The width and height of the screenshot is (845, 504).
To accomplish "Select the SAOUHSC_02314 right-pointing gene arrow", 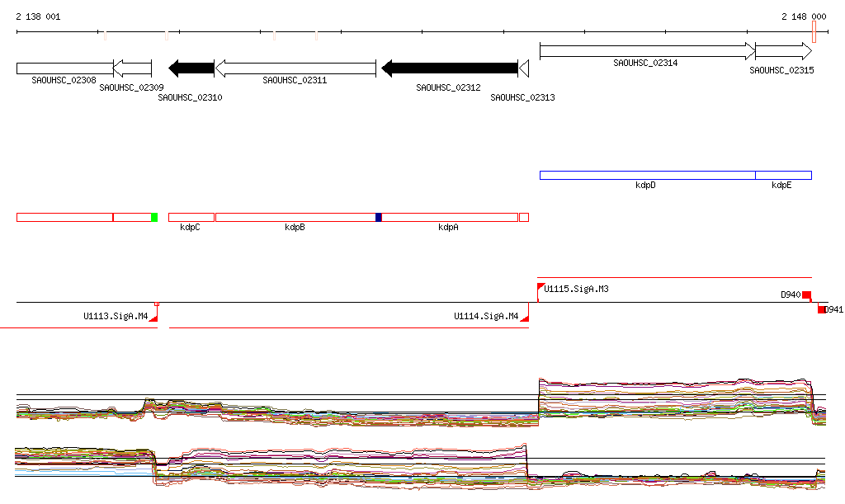I will click(x=647, y=51).
